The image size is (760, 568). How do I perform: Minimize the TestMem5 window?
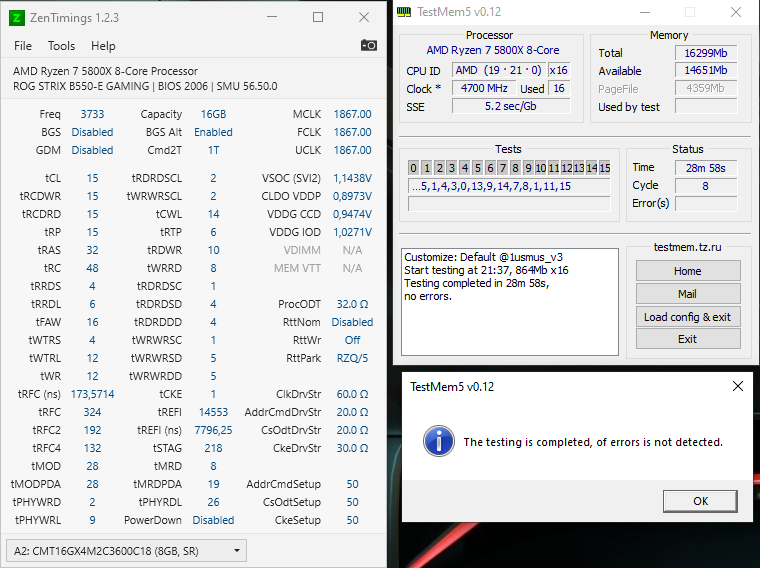click(x=645, y=12)
